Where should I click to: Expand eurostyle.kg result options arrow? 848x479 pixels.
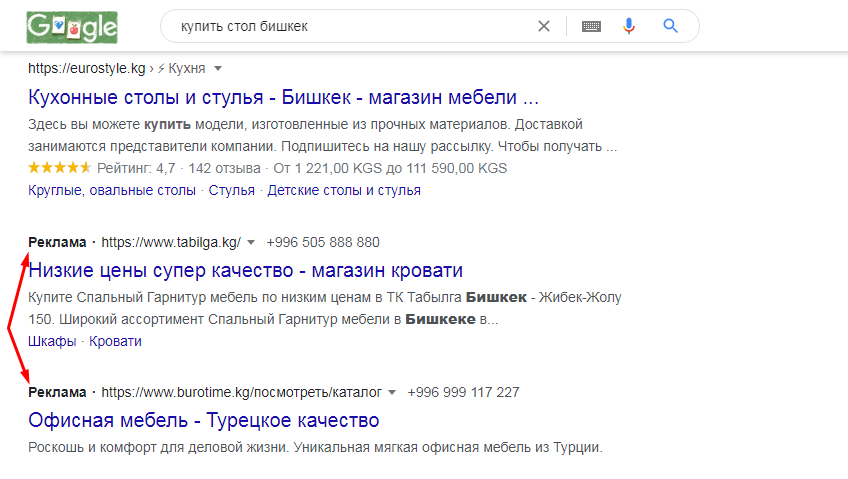[218, 69]
